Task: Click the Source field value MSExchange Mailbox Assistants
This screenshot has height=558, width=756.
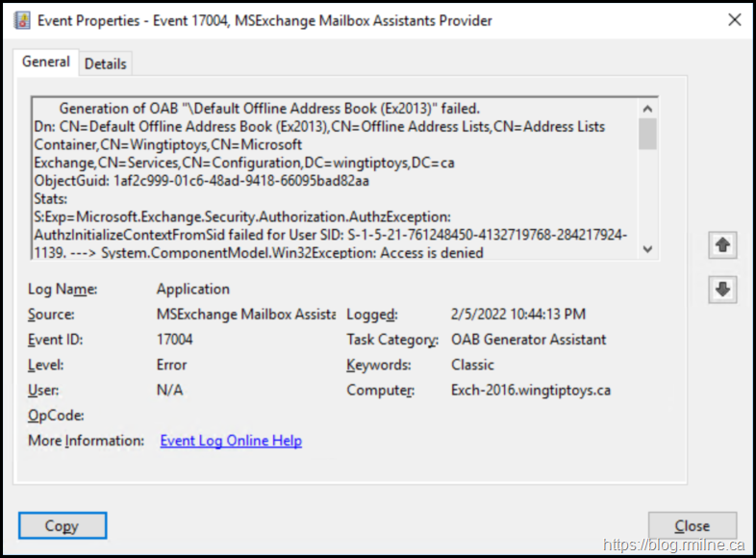Action: pyautogui.click(x=245, y=315)
